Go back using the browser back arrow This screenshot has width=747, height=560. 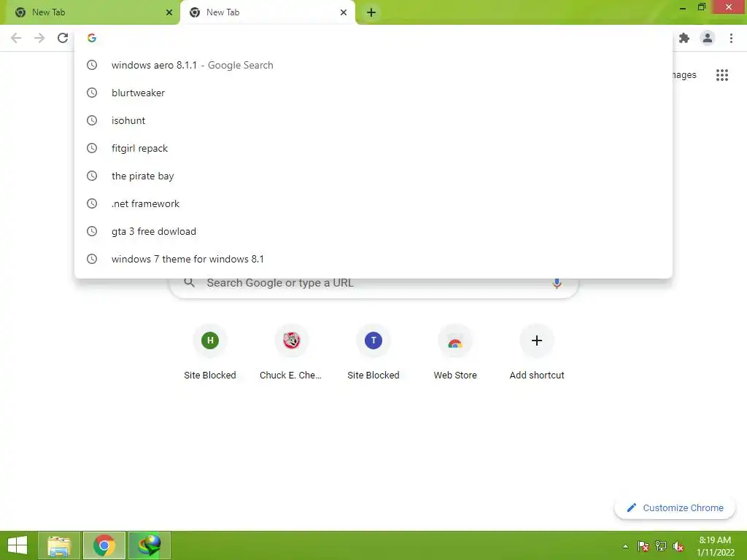click(16, 38)
